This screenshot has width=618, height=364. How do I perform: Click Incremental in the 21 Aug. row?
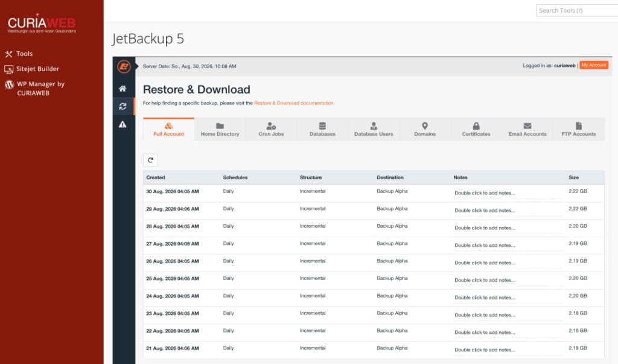click(x=313, y=348)
